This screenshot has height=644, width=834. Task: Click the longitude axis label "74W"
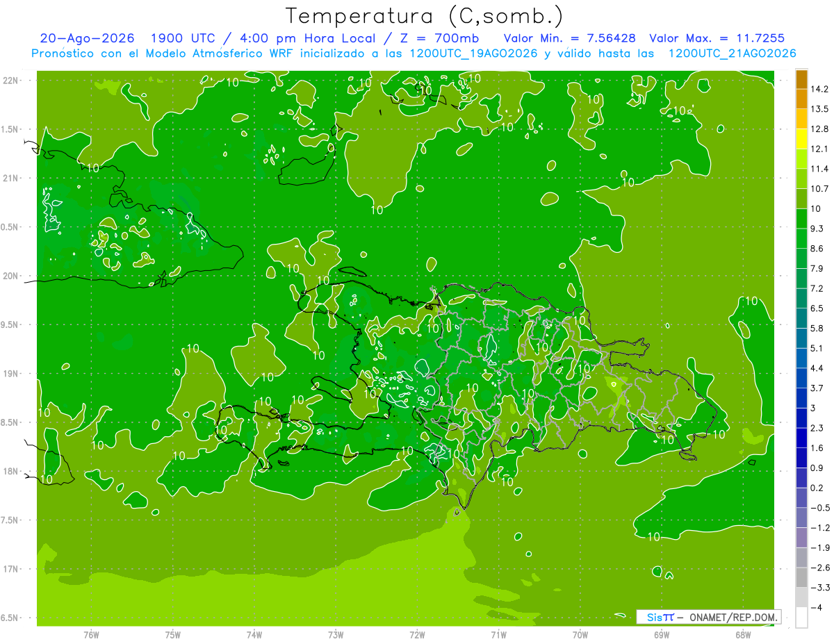(254, 635)
